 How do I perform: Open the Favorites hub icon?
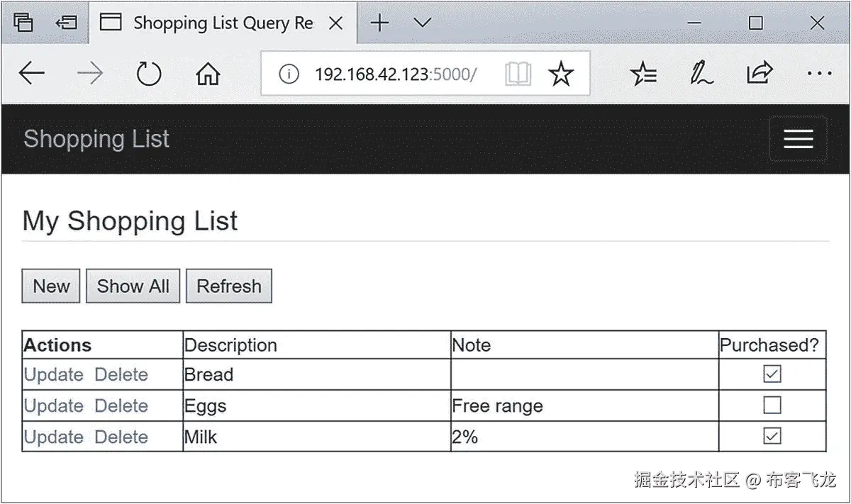[644, 73]
